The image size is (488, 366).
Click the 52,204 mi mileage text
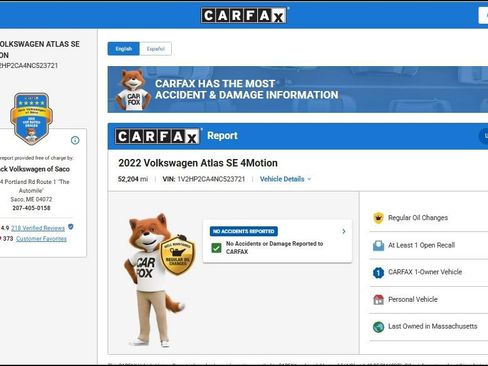133,179
